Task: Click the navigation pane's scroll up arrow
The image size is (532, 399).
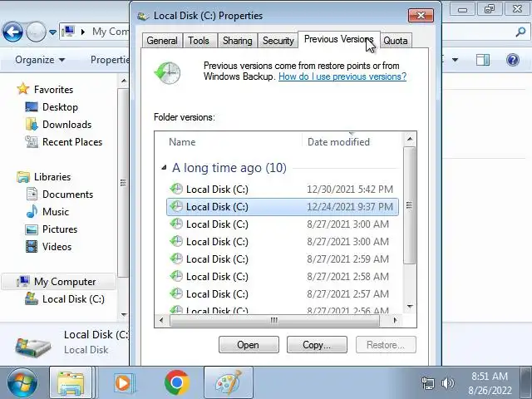Action: coord(124,81)
